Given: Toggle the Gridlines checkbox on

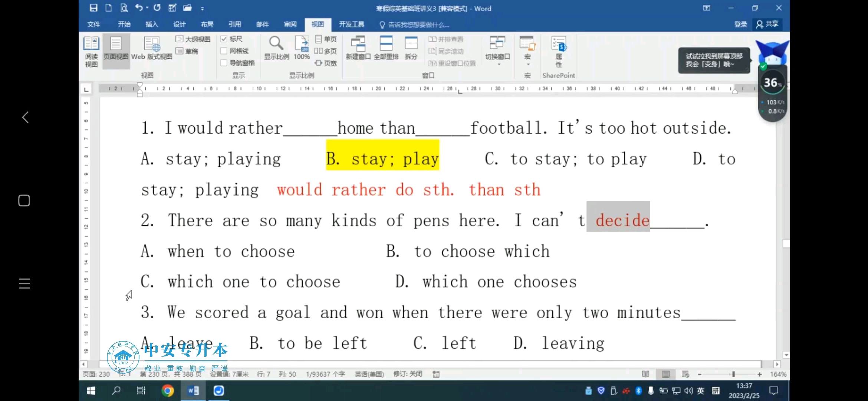Looking at the screenshot, I should [x=224, y=51].
